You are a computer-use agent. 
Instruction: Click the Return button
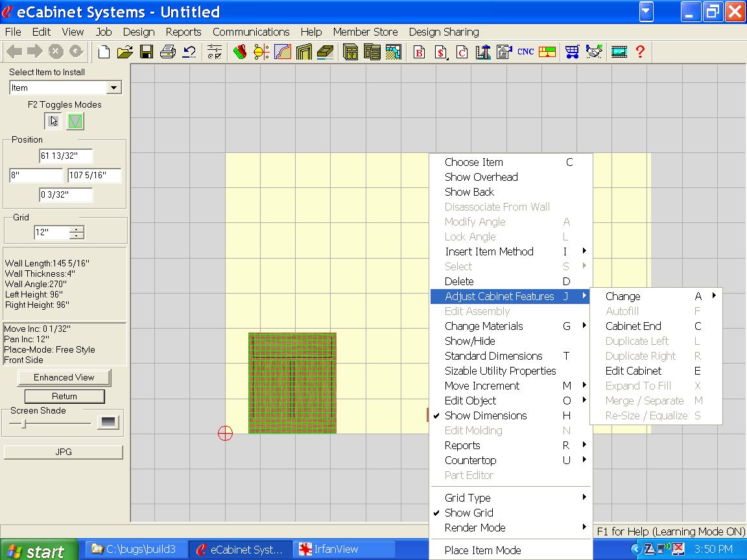pos(64,396)
